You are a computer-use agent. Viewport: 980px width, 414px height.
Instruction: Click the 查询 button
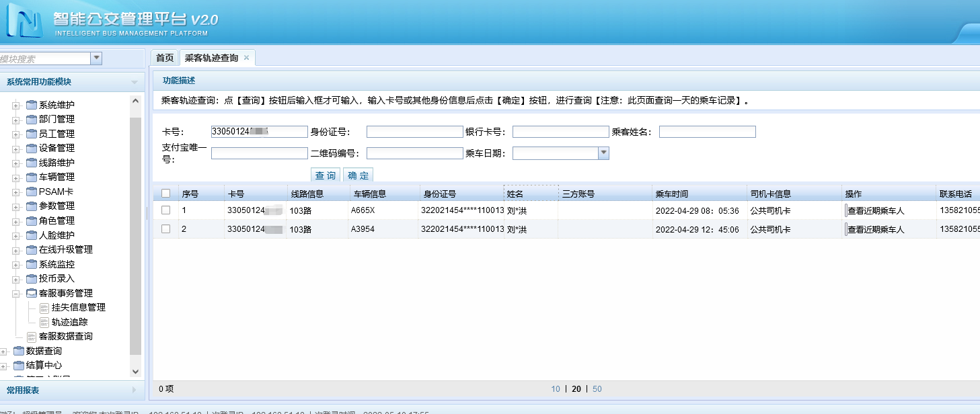(326, 173)
